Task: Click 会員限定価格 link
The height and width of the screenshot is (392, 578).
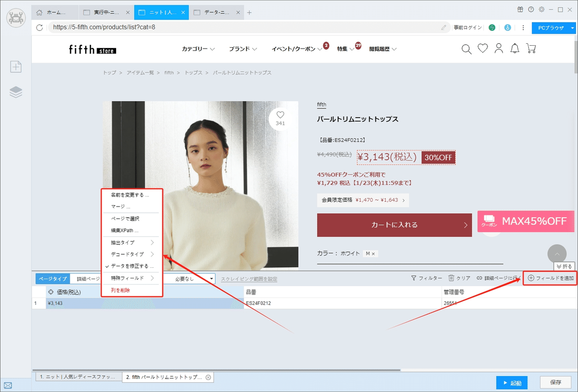Action: (x=363, y=200)
